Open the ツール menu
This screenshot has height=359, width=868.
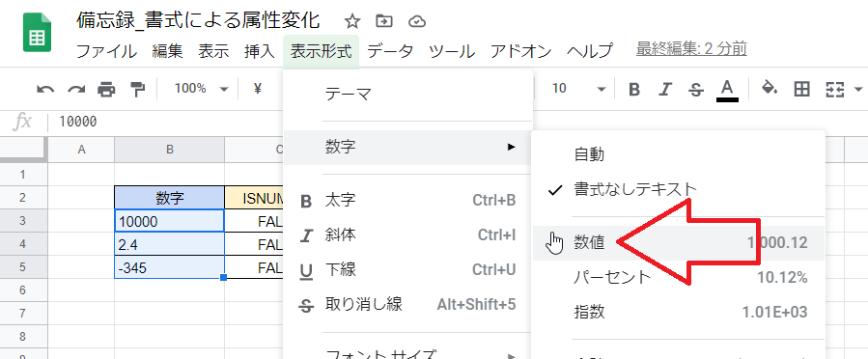tap(452, 51)
